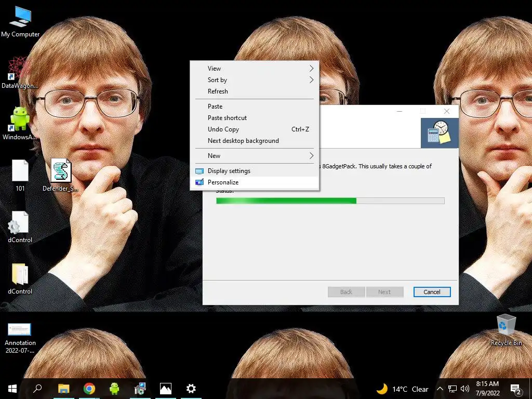
Task: Open the Windows Start menu
Action: click(12, 389)
